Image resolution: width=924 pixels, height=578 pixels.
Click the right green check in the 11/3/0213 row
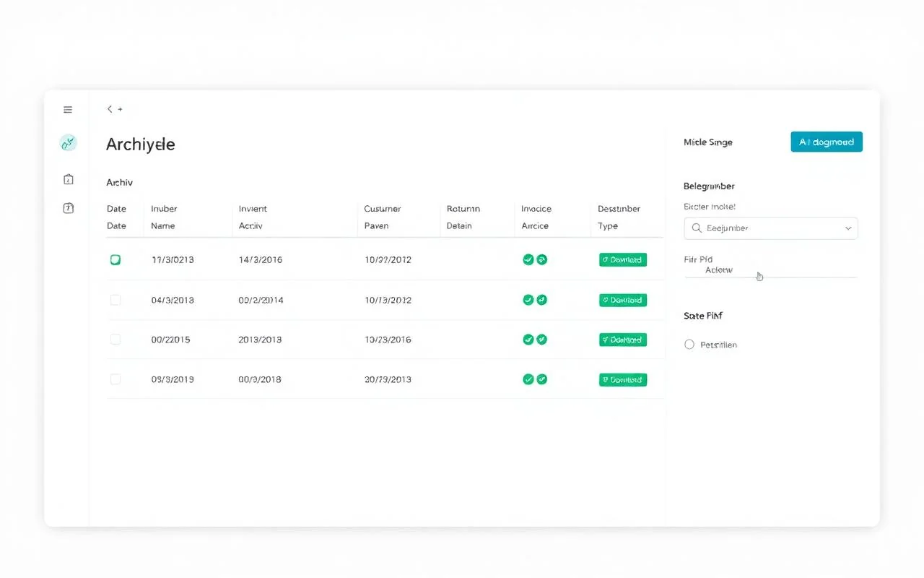coord(542,259)
